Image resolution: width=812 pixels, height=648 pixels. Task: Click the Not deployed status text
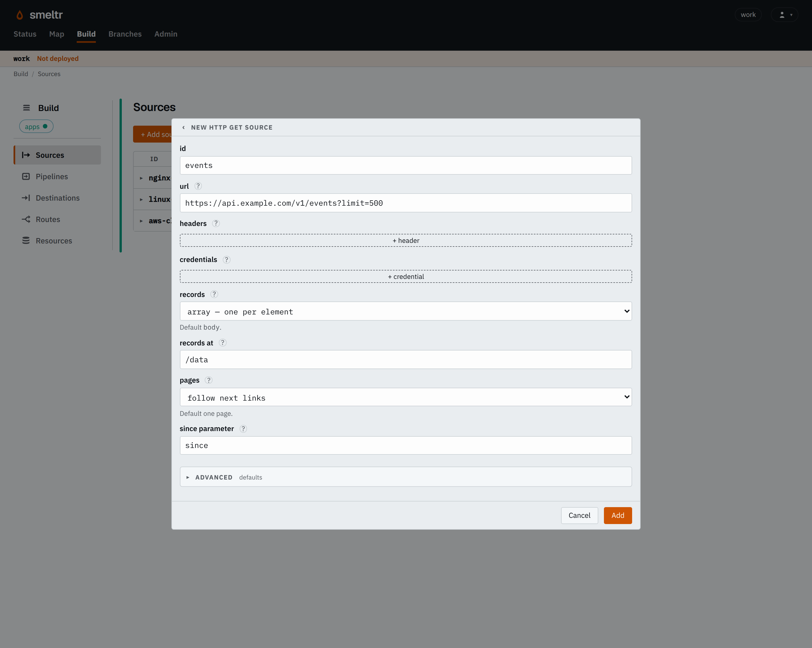tap(58, 59)
